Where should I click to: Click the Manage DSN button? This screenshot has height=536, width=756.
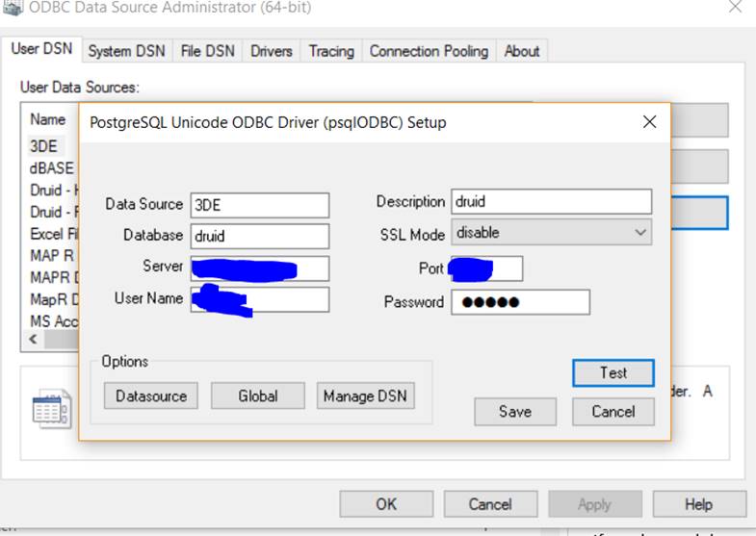coord(365,396)
